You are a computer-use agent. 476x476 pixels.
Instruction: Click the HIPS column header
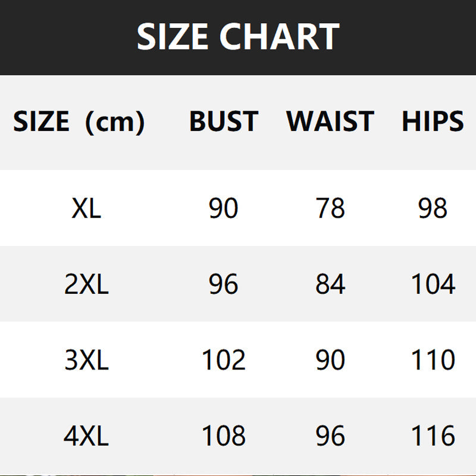tap(433, 121)
